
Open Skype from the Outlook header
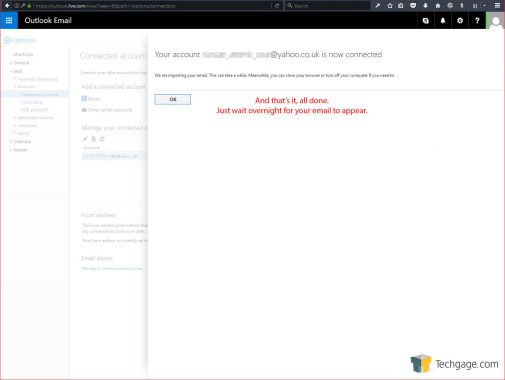coord(426,21)
